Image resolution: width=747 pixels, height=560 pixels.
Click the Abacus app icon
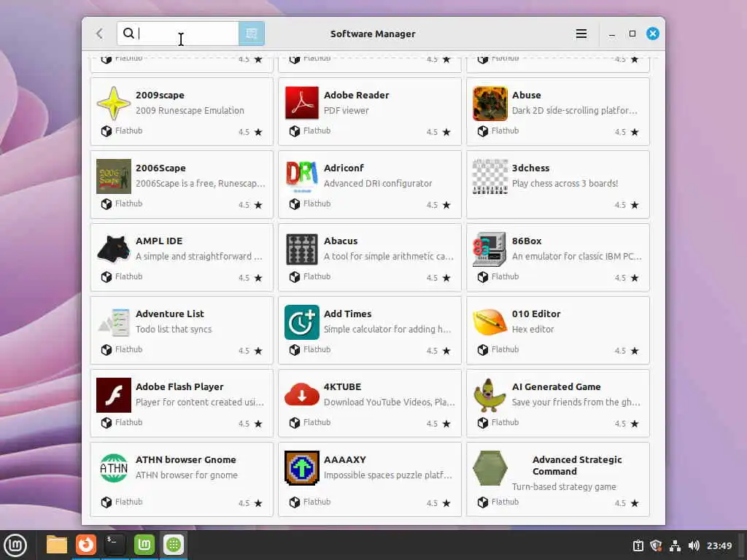(x=301, y=249)
